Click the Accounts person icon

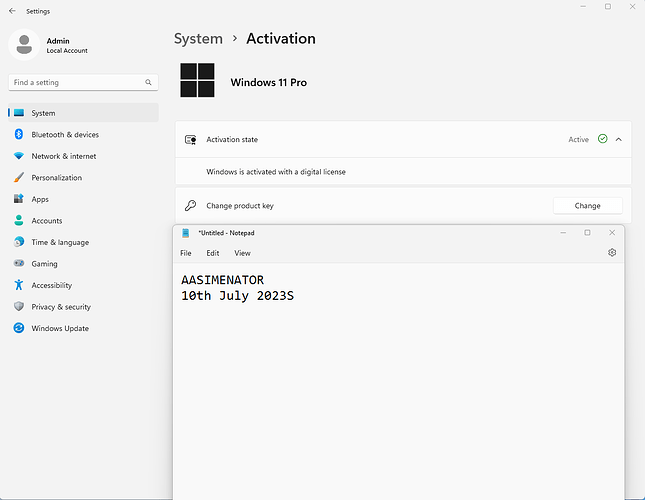[x=19, y=220]
